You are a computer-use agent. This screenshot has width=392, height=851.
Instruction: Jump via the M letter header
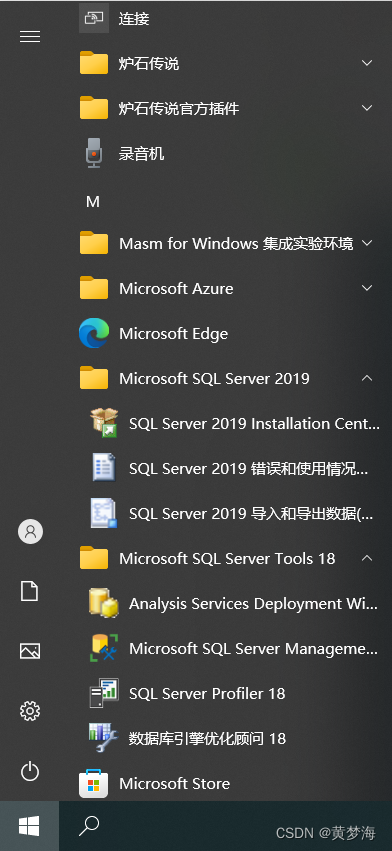pyautogui.click(x=93, y=202)
